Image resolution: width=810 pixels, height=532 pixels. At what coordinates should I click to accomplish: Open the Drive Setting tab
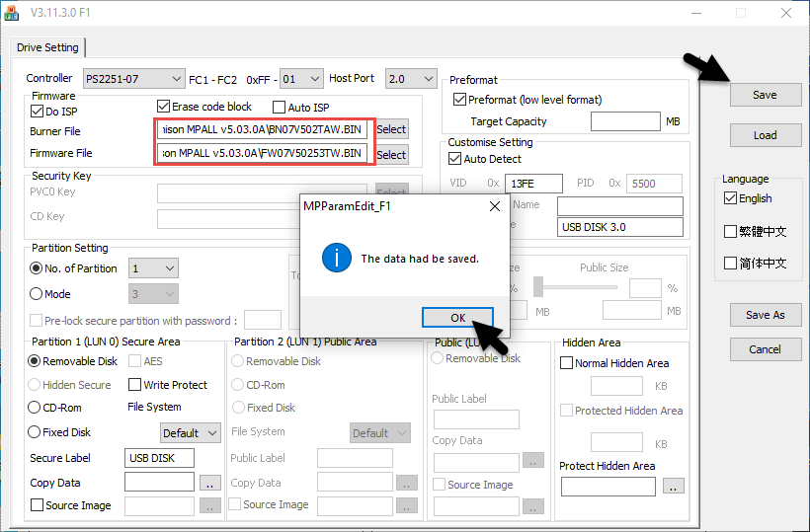(x=47, y=47)
